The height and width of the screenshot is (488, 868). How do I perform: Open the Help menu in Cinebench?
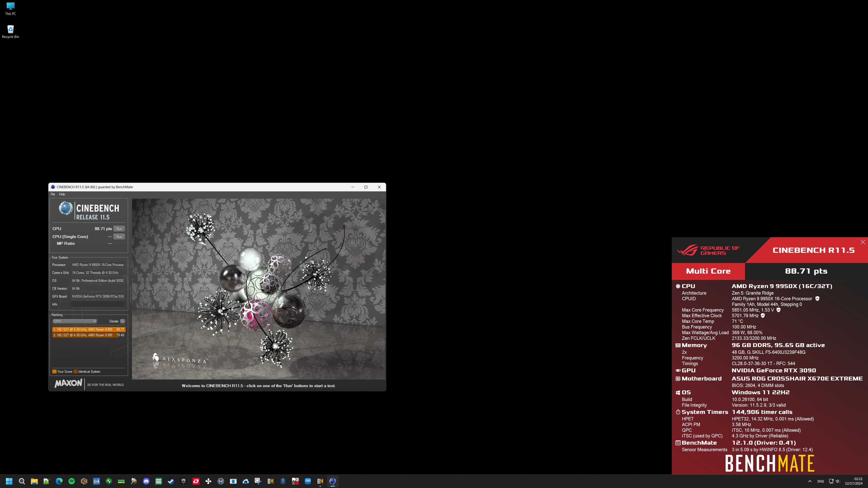pyautogui.click(x=62, y=194)
